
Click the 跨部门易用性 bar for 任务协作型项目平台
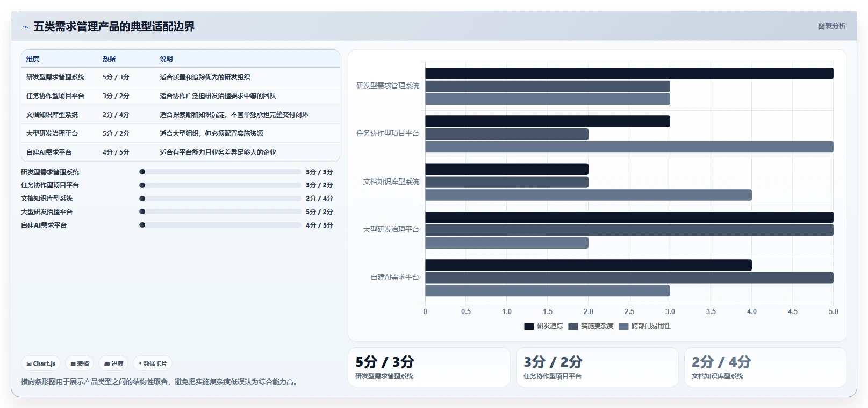629,147
